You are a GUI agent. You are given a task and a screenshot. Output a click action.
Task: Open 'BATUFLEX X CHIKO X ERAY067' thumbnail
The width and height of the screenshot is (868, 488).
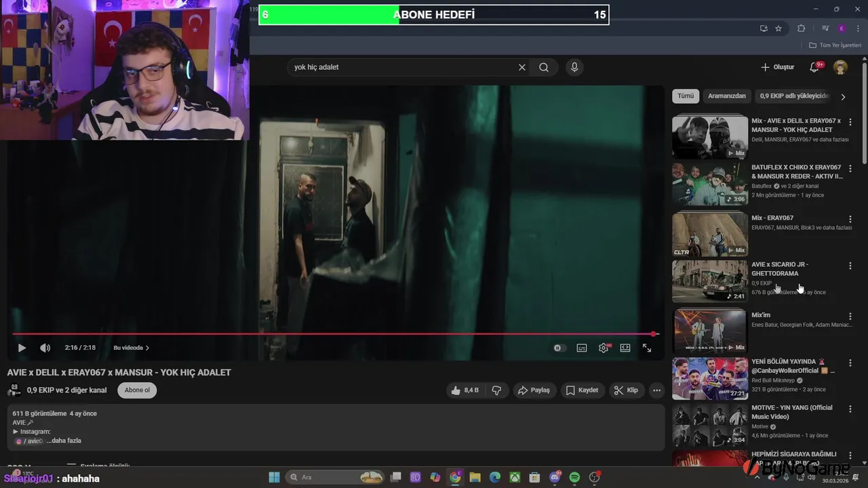[x=710, y=183]
